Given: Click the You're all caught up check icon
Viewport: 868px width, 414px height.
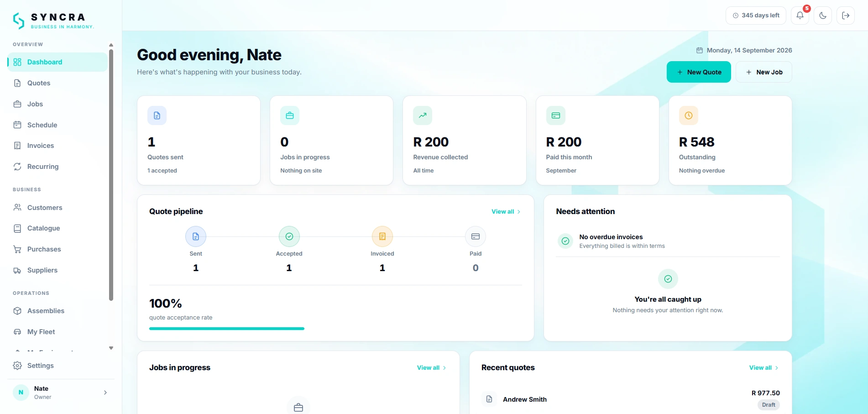Looking at the screenshot, I should point(668,279).
